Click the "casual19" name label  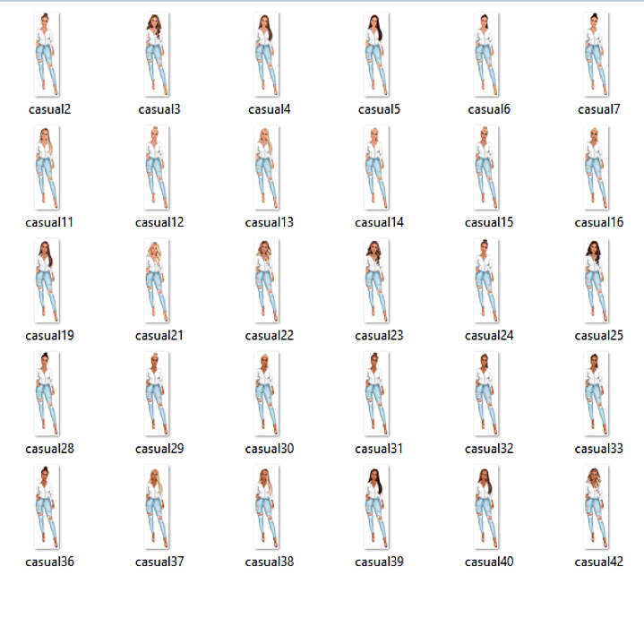pos(49,336)
